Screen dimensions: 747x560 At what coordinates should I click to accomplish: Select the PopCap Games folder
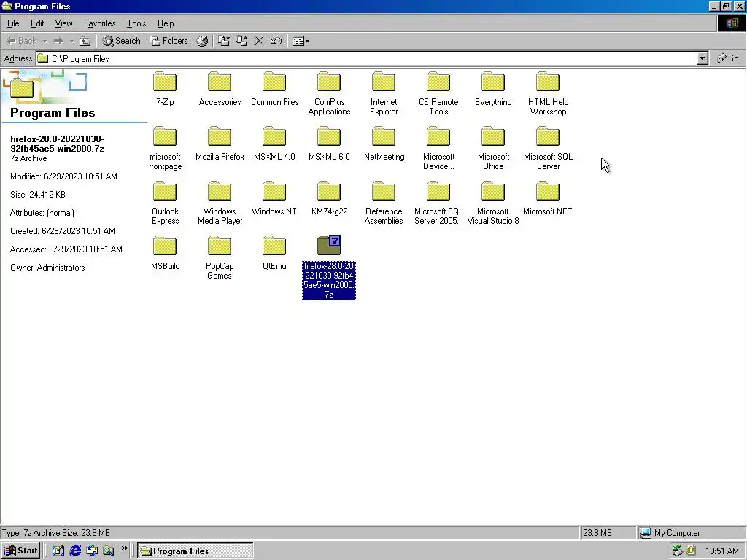click(x=220, y=258)
